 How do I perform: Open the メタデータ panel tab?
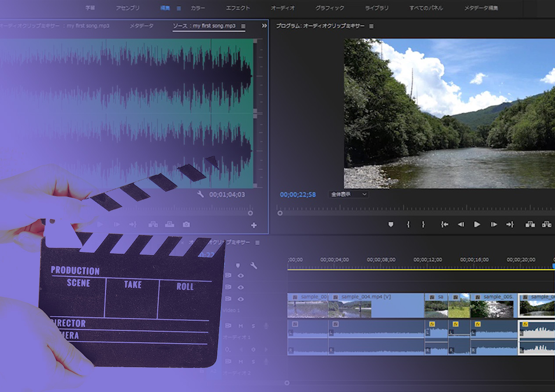click(x=141, y=26)
